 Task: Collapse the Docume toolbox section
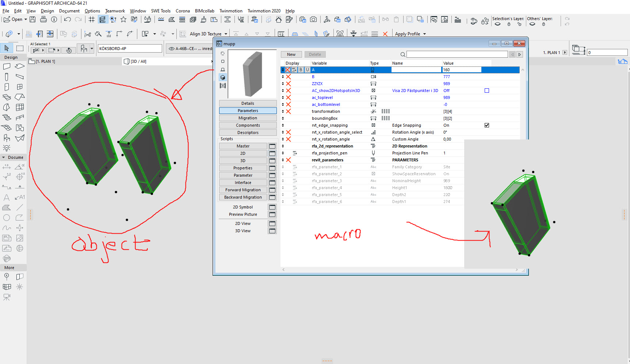[4, 157]
